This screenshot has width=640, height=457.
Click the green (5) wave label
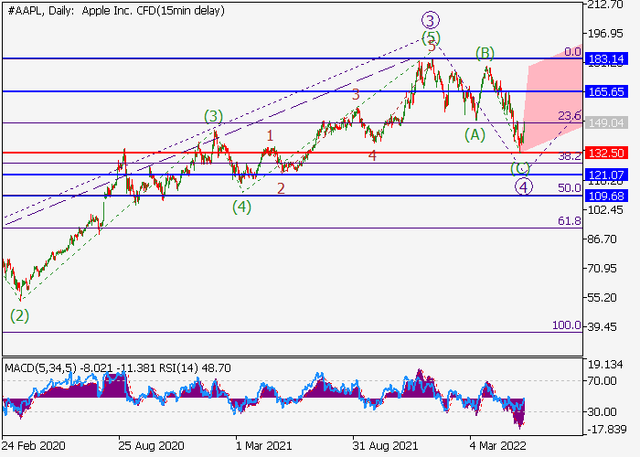431,38
